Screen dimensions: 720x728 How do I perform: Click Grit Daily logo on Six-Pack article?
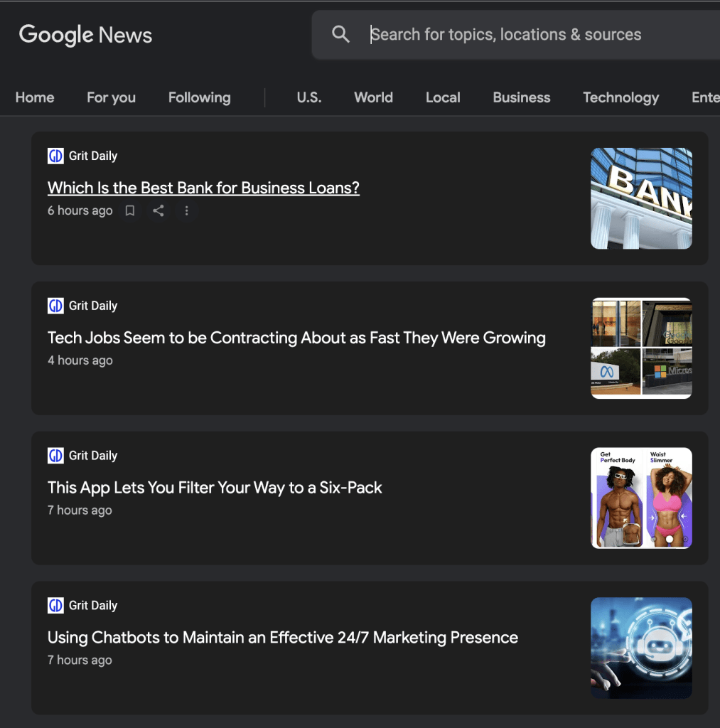tap(55, 456)
